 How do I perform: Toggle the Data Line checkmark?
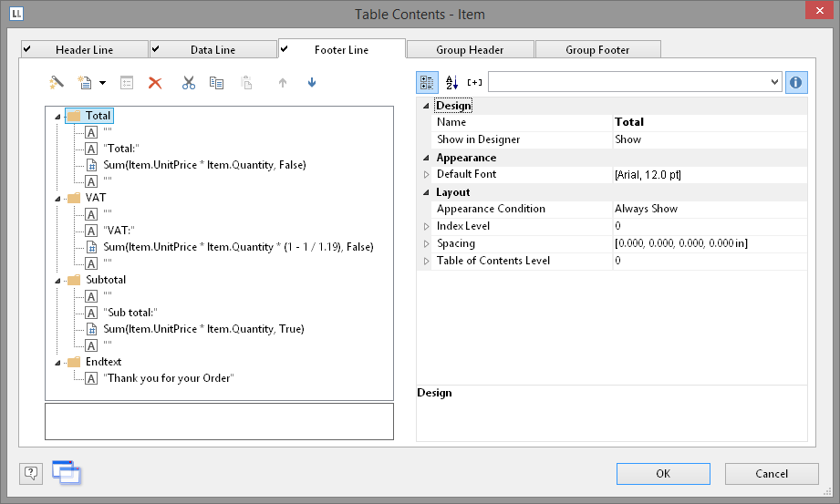point(156,49)
